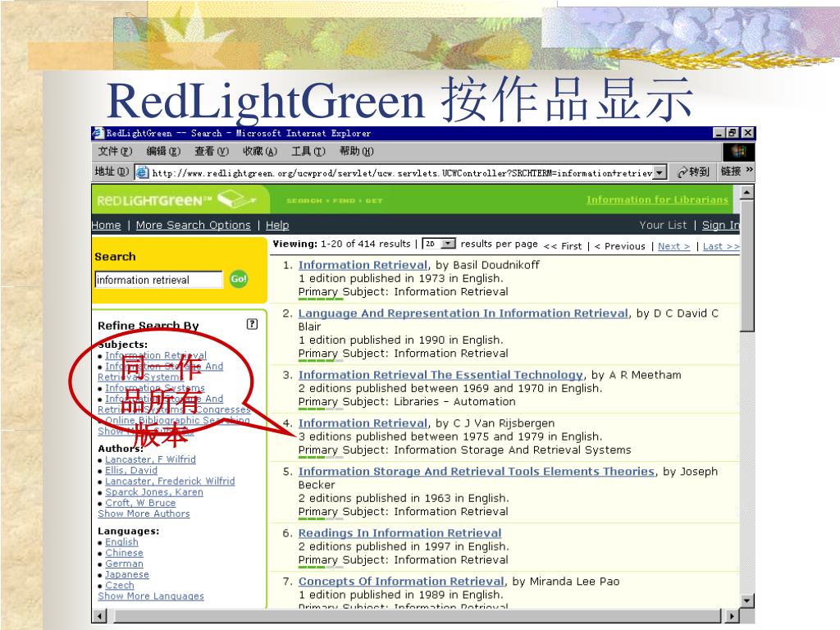Image resolution: width=840 pixels, height=630 pixels.
Task: Open Language And Representation In Information Retrieval
Action: click(463, 313)
